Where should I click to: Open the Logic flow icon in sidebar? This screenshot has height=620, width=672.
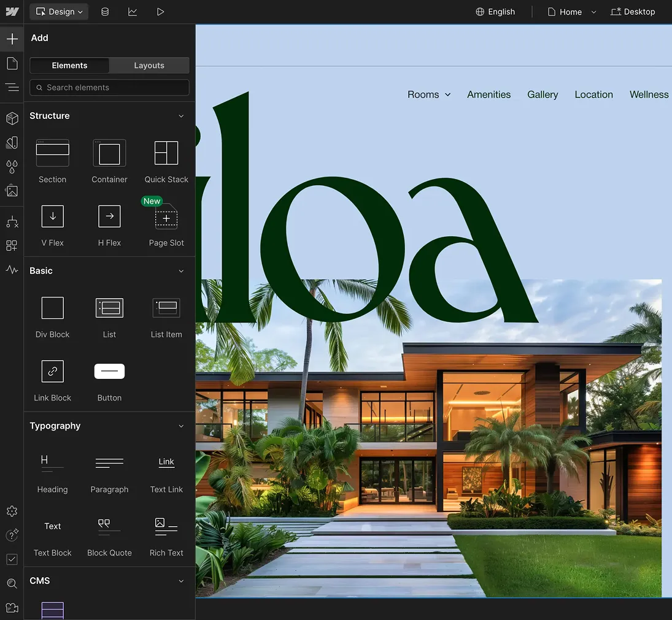(12, 222)
